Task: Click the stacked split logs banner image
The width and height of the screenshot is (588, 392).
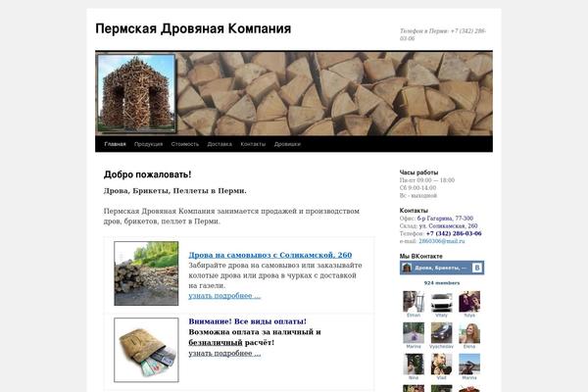Action: [x=334, y=94]
